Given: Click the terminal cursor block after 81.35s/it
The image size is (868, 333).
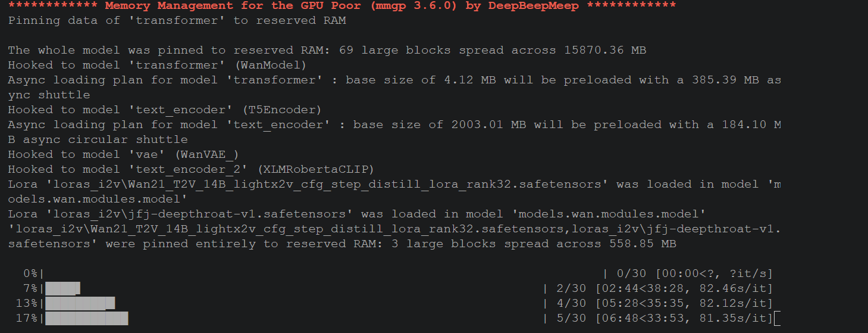Looking at the screenshot, I should tap(776, 319).
